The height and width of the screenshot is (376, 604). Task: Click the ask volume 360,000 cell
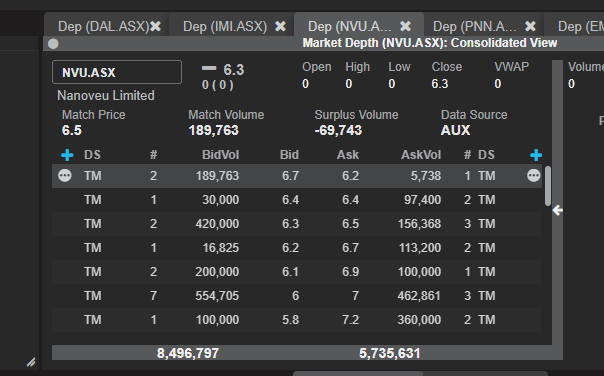coord(419,319)
